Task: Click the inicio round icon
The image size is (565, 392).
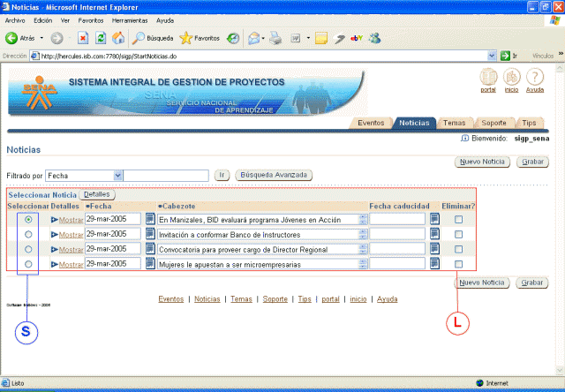Action: [x=512, y=77]
